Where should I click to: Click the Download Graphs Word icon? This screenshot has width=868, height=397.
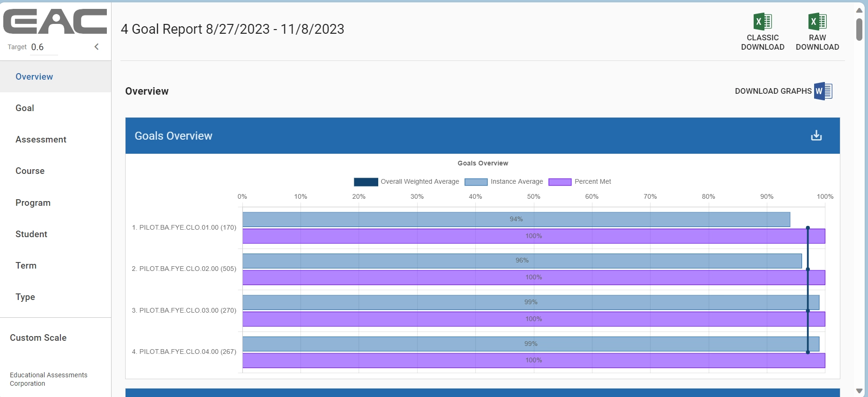click(x=823, y=91)
